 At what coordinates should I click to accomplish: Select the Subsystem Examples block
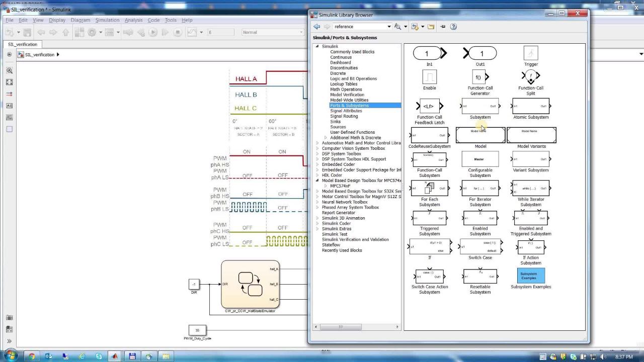[531, 276]
